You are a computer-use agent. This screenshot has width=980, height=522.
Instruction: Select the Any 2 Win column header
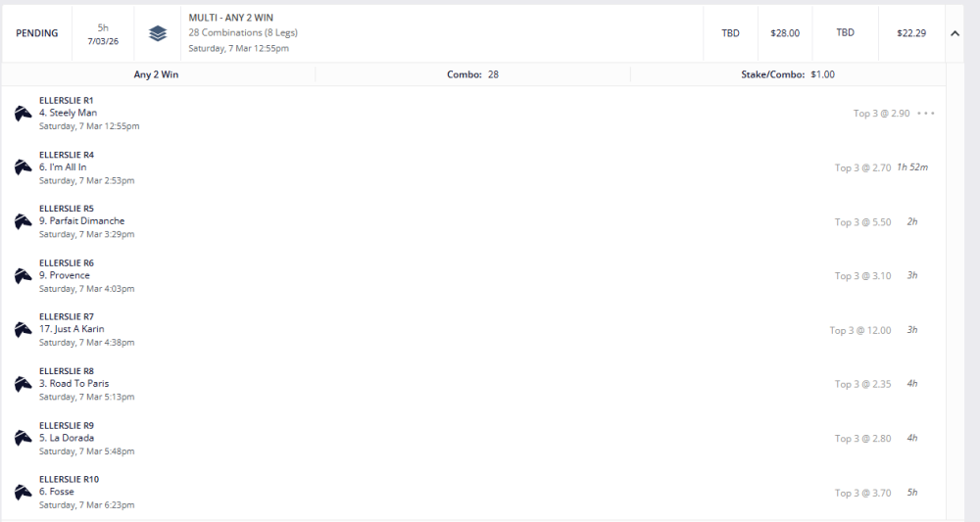tap(156, 74)
